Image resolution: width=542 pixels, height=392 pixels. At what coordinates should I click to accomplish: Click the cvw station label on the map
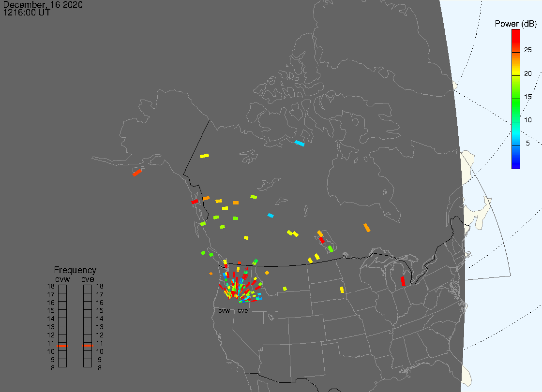click(x=224, y=311)
